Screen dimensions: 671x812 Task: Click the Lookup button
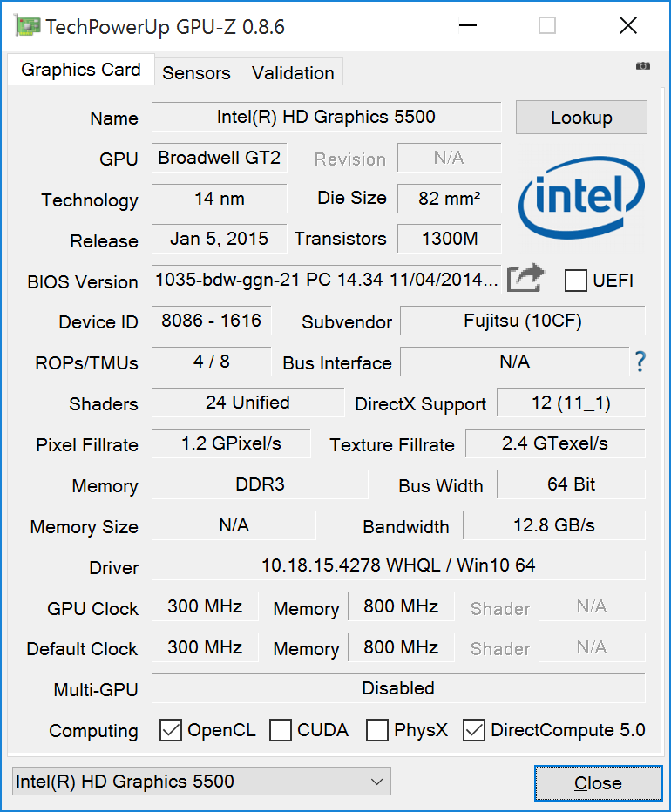(581, 117)
